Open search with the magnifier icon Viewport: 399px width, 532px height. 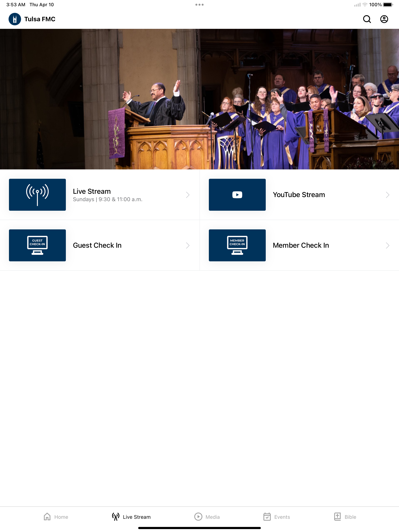coord(367,19)
